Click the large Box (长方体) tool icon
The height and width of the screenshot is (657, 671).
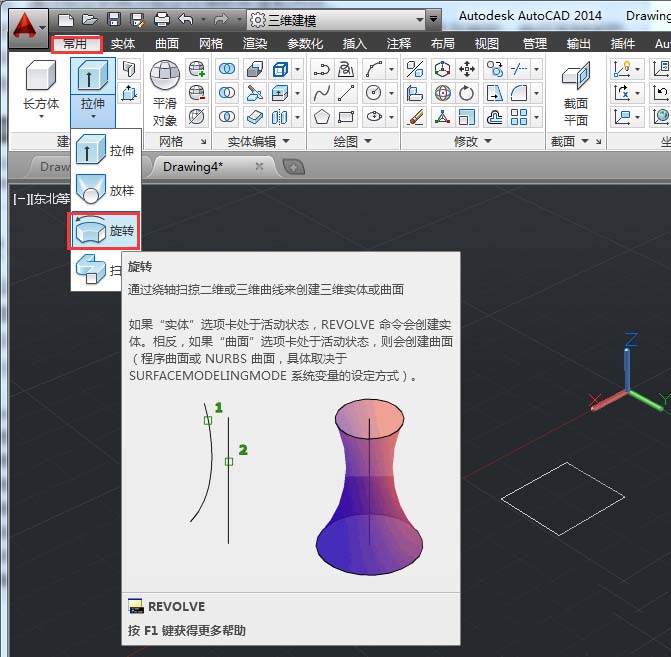pyautogui.click(x=41, y=75)
